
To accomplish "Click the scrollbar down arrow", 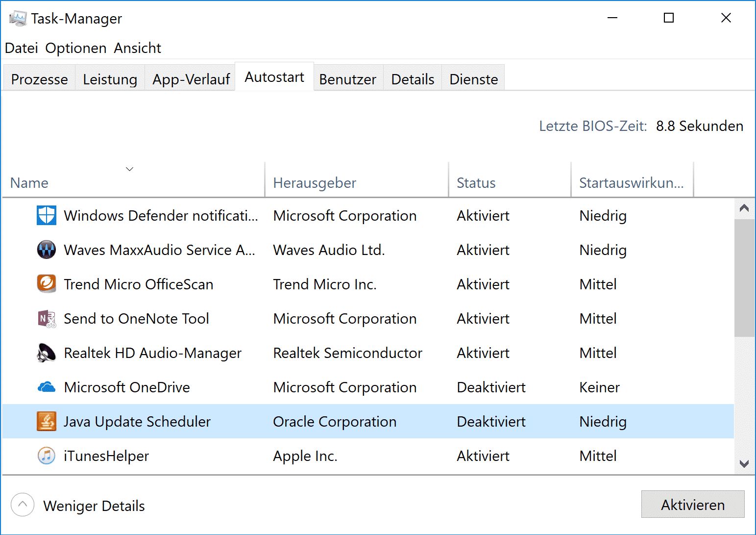I will [744, 463].
